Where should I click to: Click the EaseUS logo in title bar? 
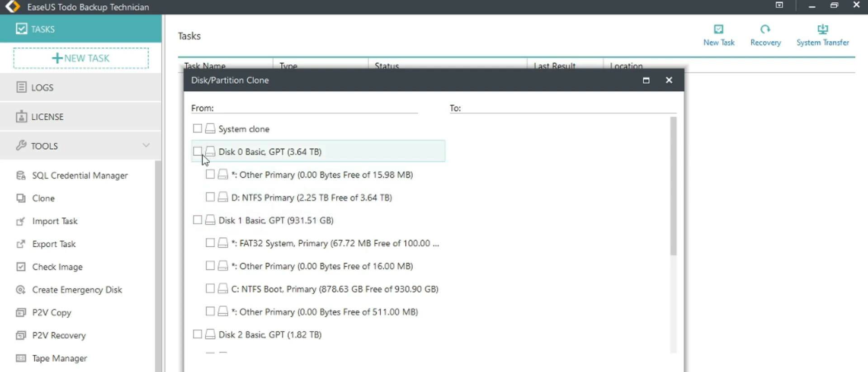(12, 7)
